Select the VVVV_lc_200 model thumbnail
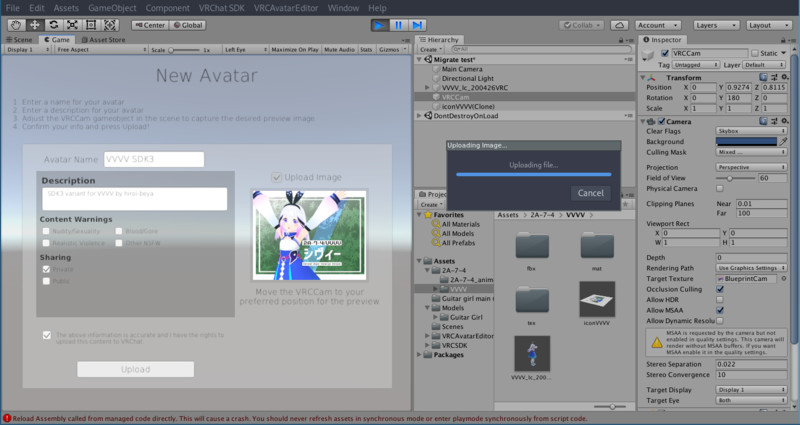 (x=532, y=353)
